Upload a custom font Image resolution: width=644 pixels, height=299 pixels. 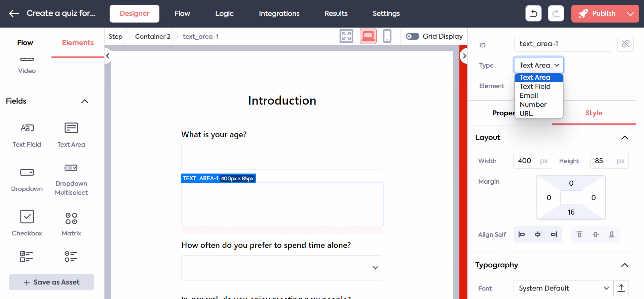tap(621, 288)
